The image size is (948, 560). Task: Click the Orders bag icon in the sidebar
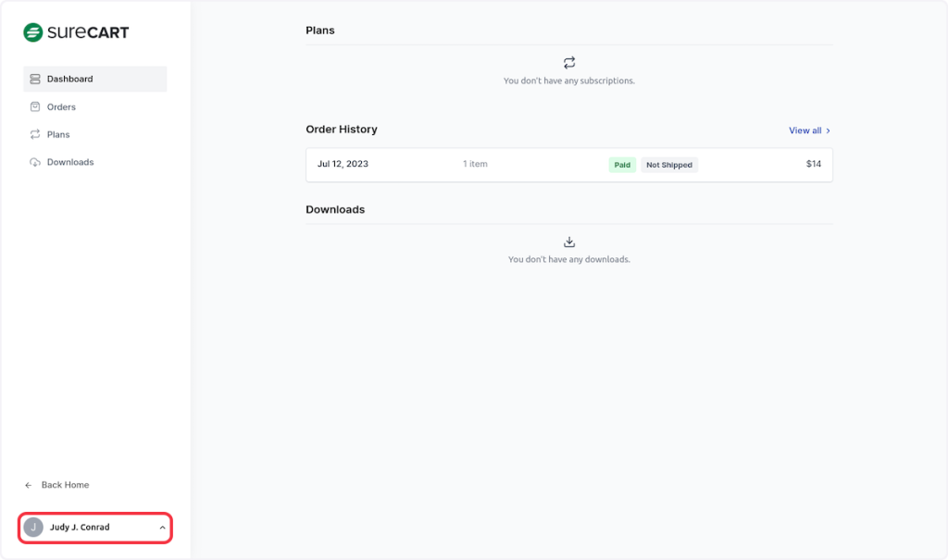tap(35, 107)
